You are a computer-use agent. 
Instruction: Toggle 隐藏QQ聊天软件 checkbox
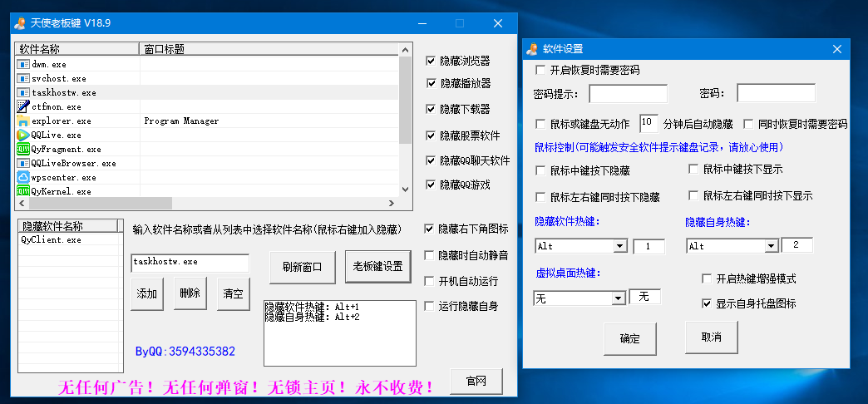point(431,160)
